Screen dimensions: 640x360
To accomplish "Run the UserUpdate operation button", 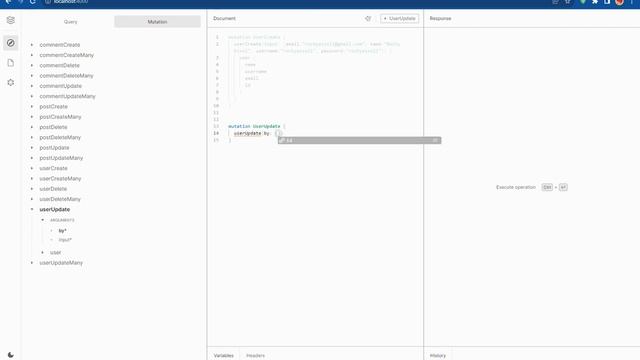I will tap(399, 18).
